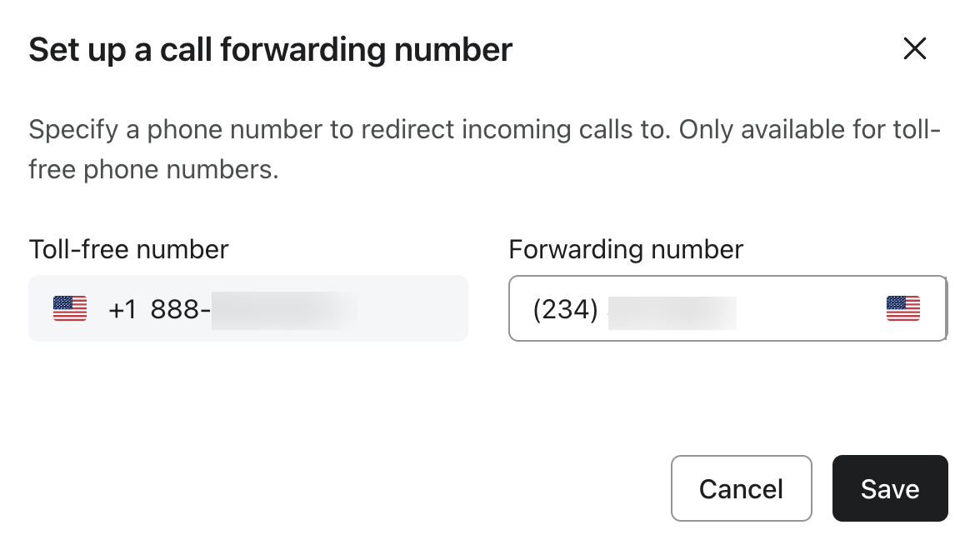Viewport: 980px width, 550px height.
Task: Click the flag indicating toll-free number region
Action: coord(70,308)
